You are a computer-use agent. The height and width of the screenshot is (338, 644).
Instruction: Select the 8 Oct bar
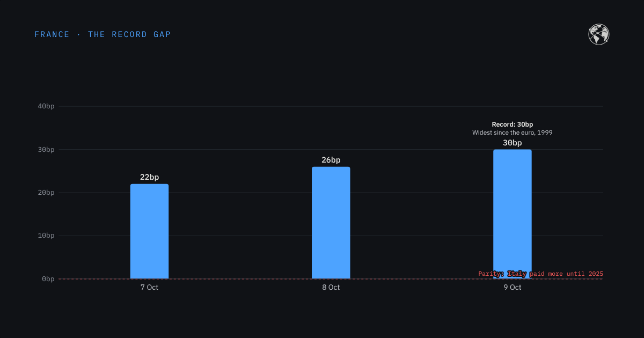[x=331, y=223]
